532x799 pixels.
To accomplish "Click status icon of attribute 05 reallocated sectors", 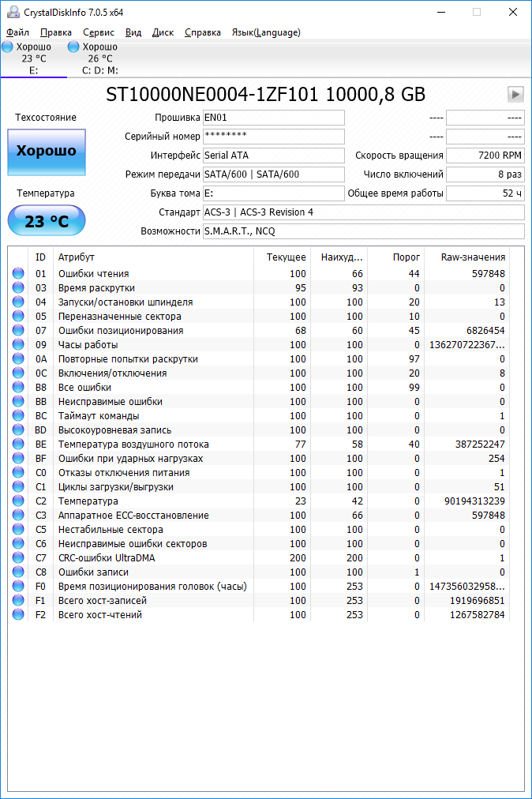I will coord(18,317).
